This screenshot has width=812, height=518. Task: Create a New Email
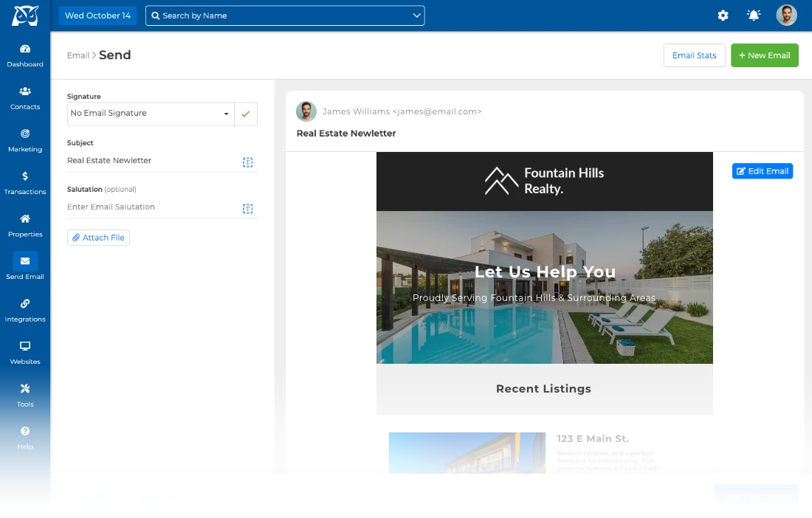(x=764, y=55)
